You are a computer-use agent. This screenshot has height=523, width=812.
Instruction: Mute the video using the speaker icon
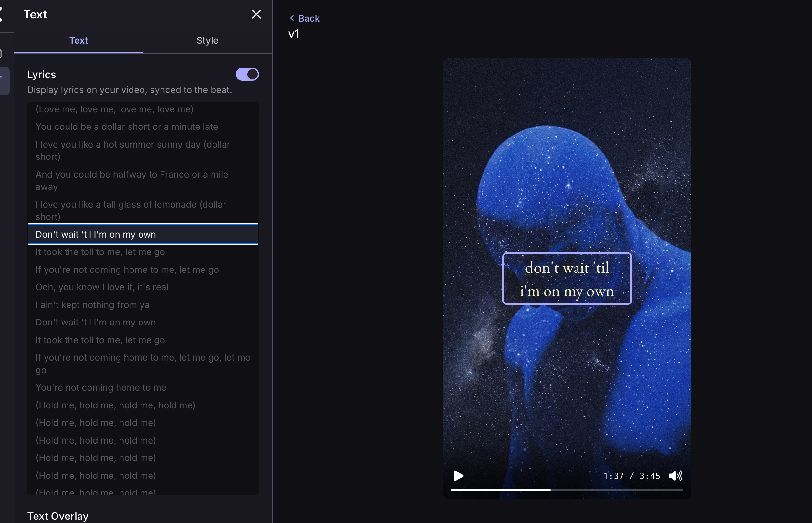(676, 476)
